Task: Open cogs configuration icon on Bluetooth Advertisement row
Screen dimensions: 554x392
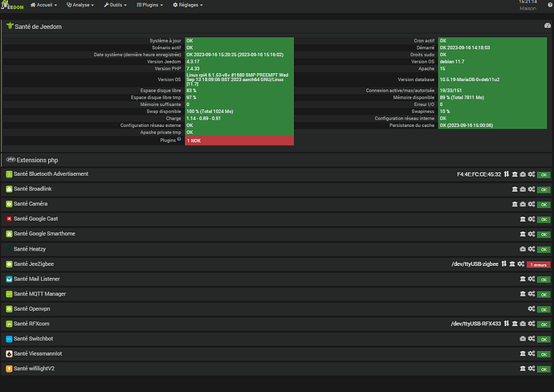Action: 532,174
